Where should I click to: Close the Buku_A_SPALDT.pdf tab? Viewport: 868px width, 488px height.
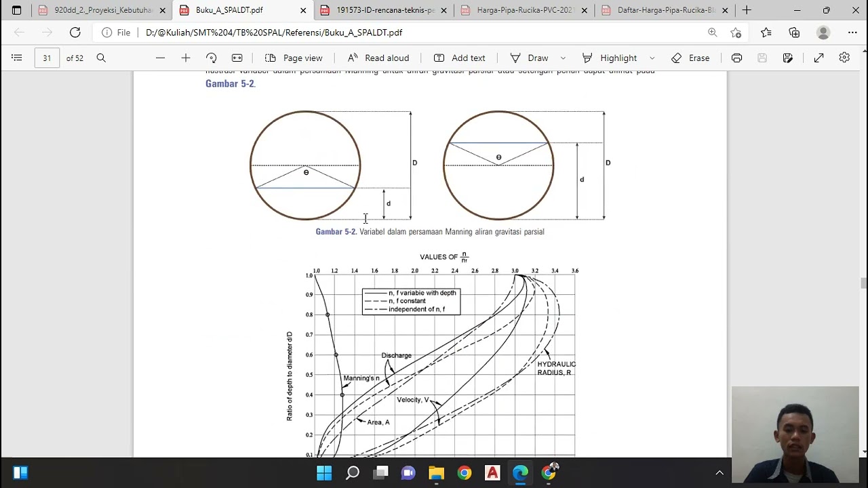[303, 10]
